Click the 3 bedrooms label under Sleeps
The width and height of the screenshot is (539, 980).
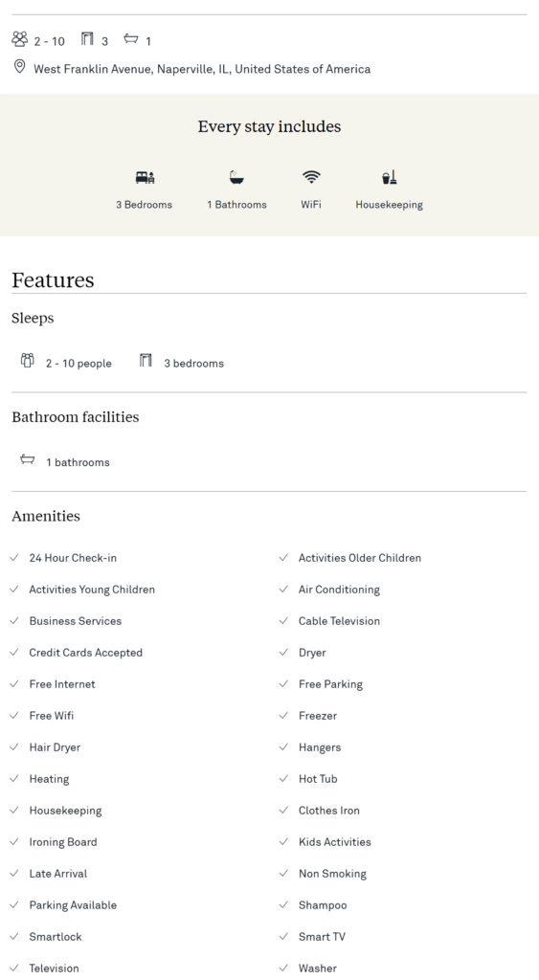click(x=193, y=363)
